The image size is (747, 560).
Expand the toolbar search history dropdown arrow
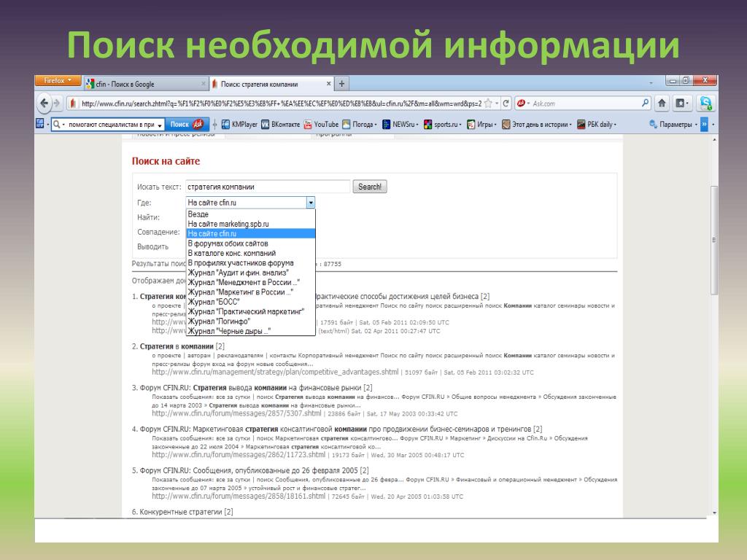coord(160,125)
